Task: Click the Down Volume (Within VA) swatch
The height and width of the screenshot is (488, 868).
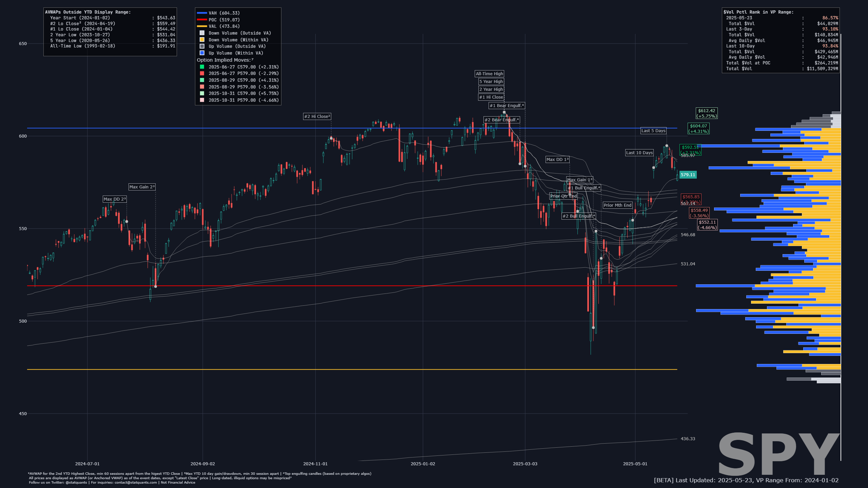Action: click(x=202, y=40)
